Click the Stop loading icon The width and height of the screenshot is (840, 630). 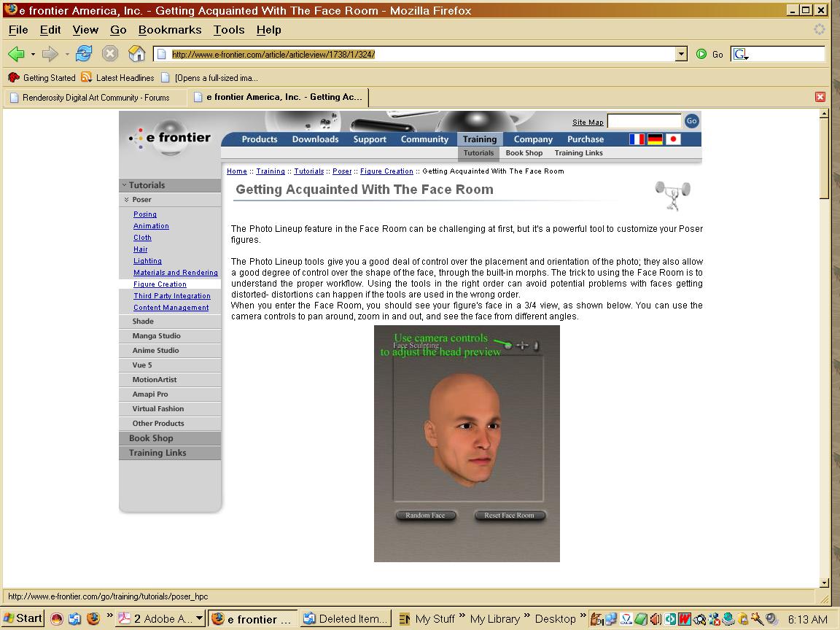[110, 53]
